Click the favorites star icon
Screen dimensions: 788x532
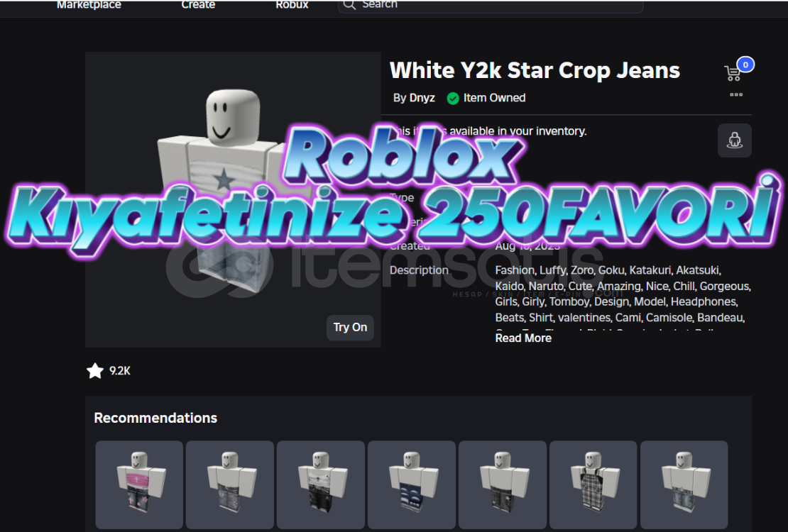coord(94,371)
